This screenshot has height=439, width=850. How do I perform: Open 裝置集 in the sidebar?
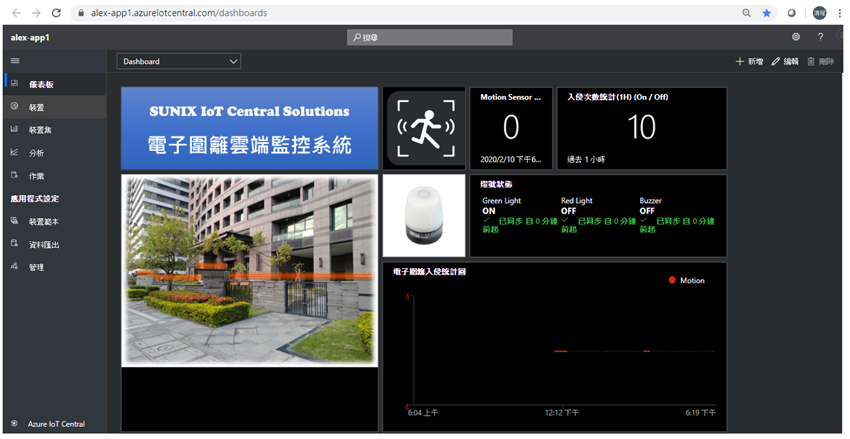pos(54,130)
